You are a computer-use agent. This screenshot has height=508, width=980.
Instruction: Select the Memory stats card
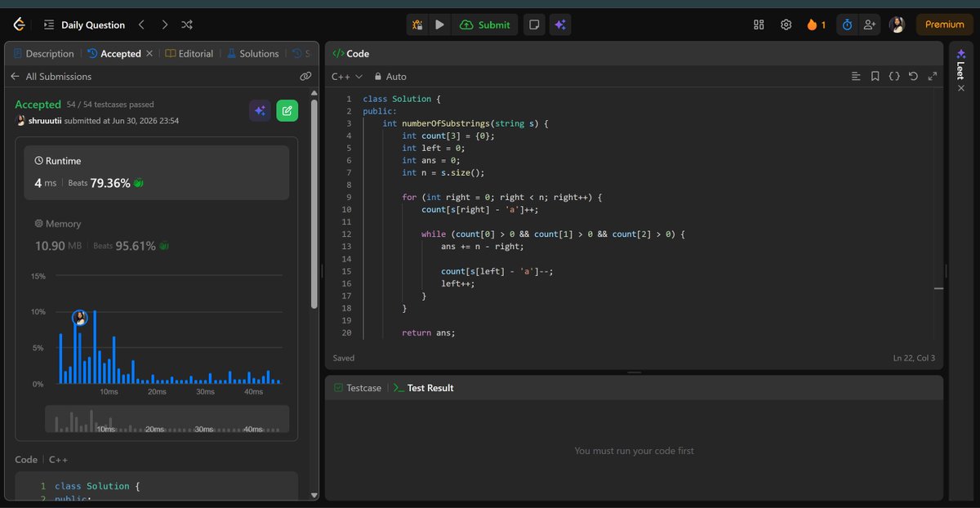point(156,234)
